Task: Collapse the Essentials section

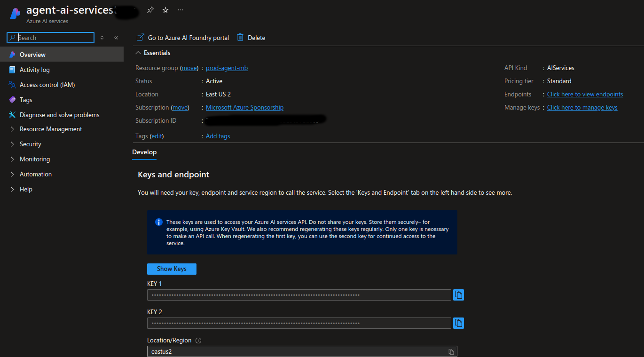Action: 138,53
